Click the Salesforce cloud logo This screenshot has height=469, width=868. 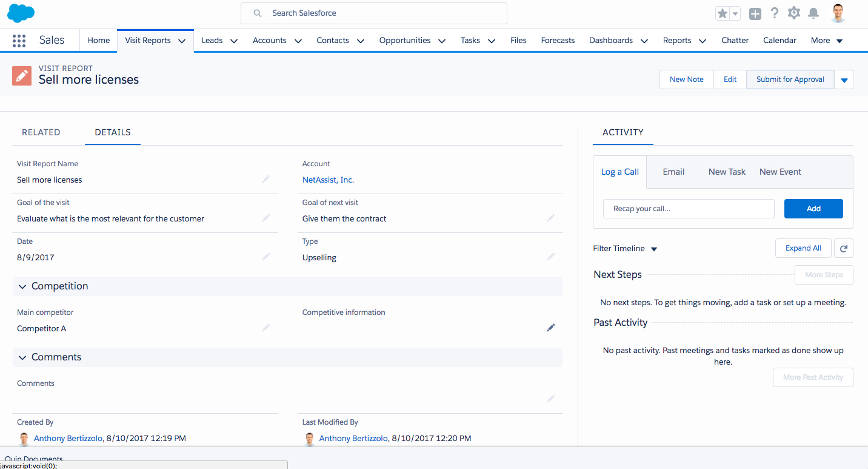pos(21,12)
